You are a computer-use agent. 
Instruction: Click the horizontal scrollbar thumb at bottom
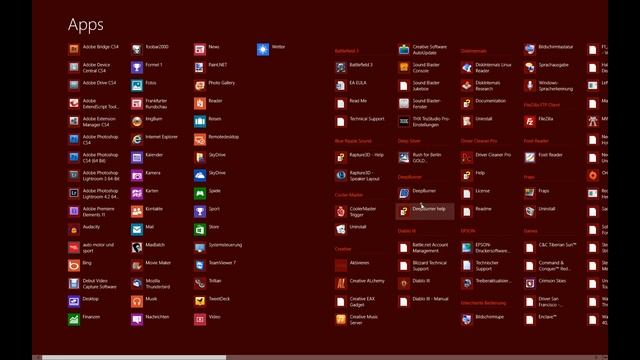pos(134,358)
